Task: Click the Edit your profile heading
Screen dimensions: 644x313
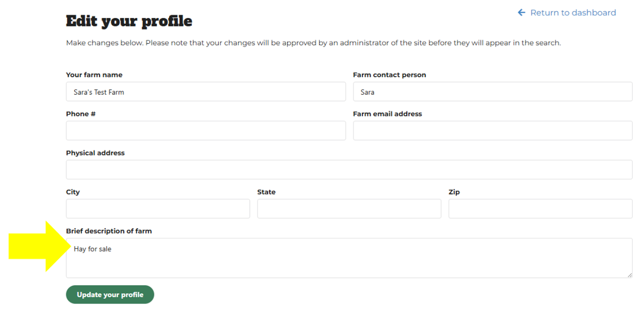Action: (129, 21)
